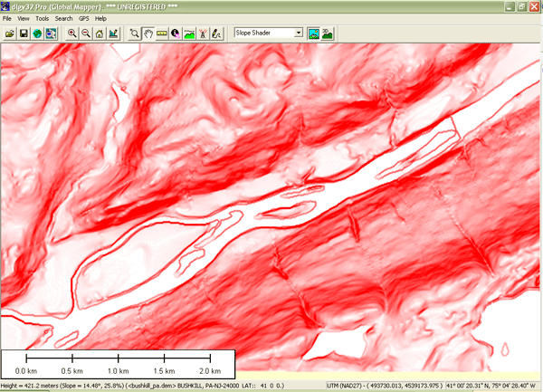Screen dimensions: 543x392
Task: Click the Zoom Out magnifier icon
Action: (86, 33)
